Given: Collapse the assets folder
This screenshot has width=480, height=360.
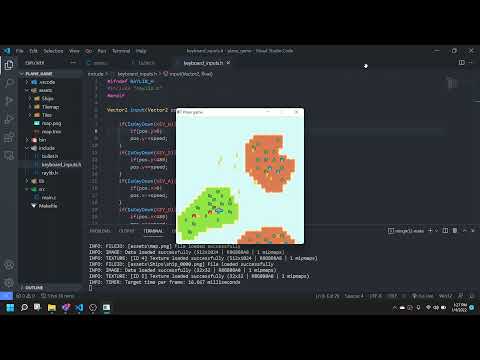Looking at the screenshot, I should pos(50,90).
